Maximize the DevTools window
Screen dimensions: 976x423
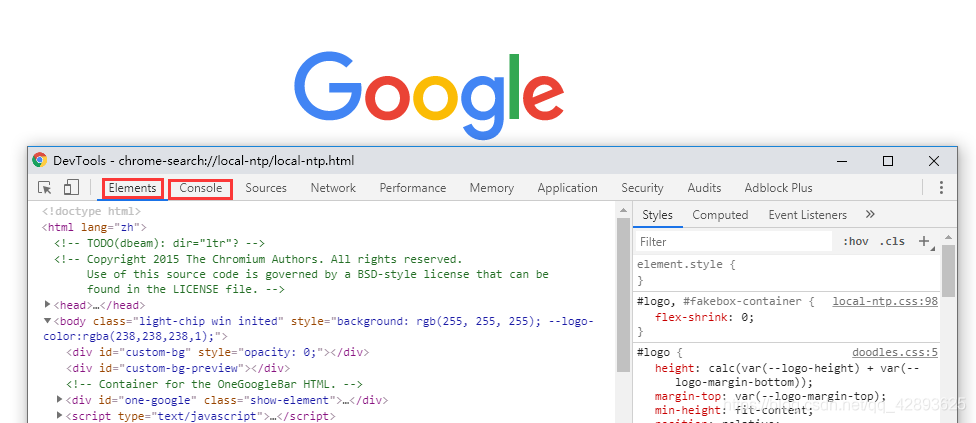tap(888, 161)
